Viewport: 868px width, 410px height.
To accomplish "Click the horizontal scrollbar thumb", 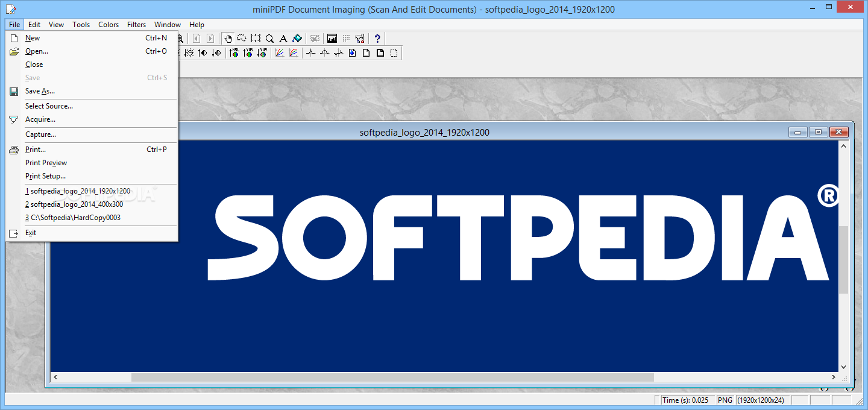I will (x=392, y=377).
